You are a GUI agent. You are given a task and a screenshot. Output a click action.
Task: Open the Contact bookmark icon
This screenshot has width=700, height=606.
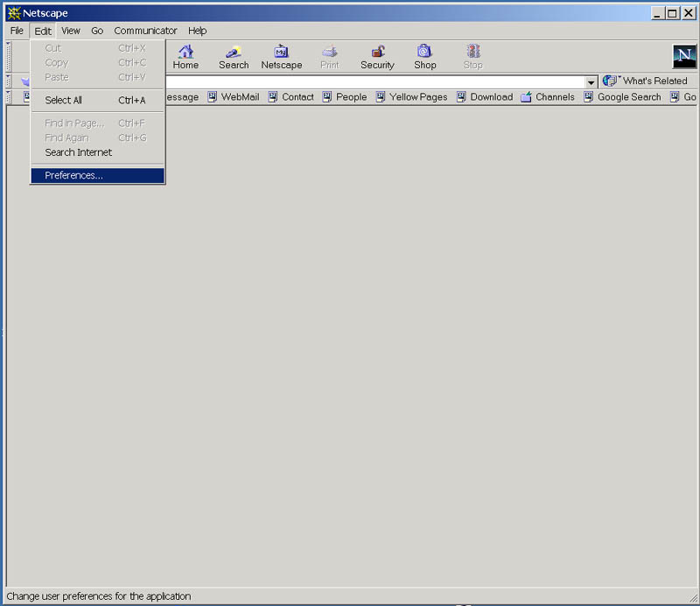click(x=273, y=96)
